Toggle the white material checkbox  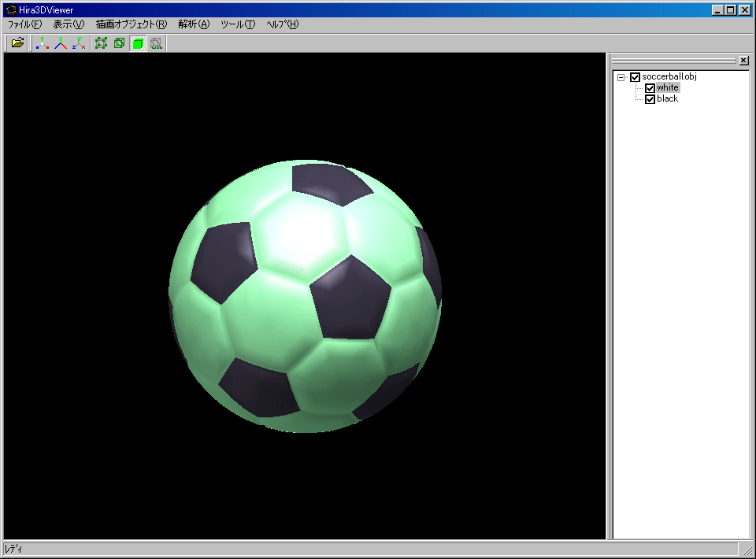[x=650, y=88]
